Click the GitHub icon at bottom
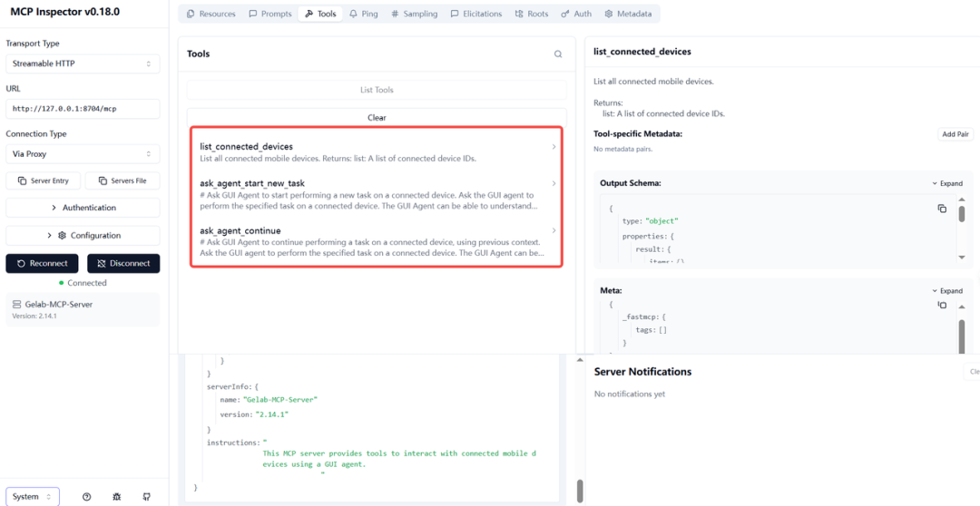Screen dimensions: 980x506 pyautogui.click(x=147, y=497)
